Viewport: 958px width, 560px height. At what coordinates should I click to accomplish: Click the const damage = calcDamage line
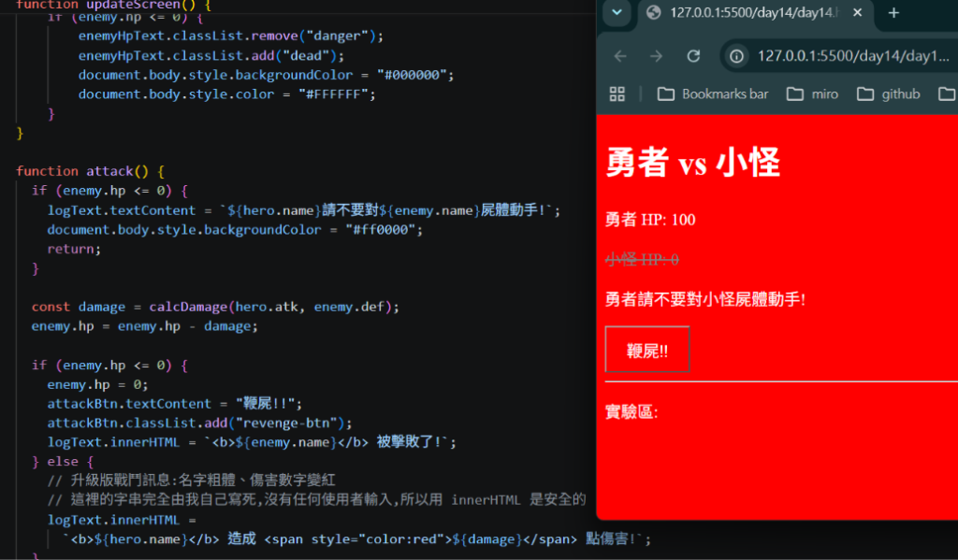point(215,307)
